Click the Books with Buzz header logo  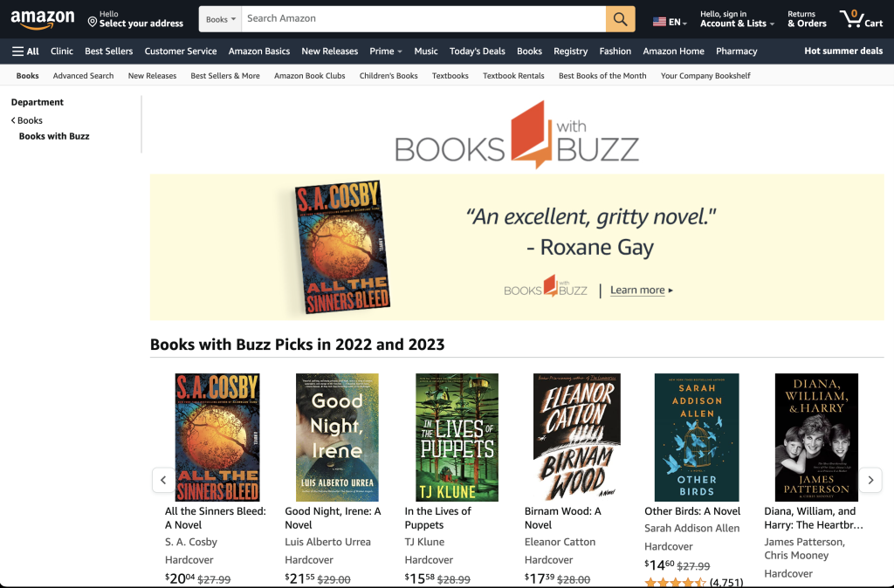[517, 135]
